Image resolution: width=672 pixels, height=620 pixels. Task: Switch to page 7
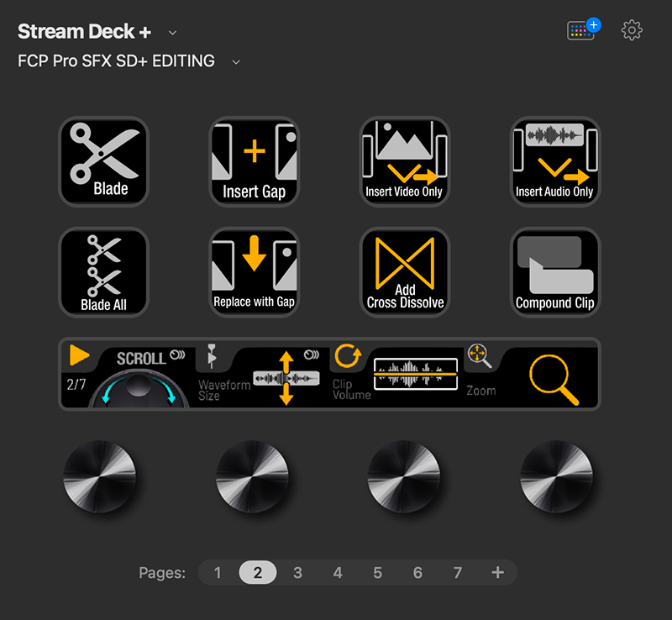point(458,572)
